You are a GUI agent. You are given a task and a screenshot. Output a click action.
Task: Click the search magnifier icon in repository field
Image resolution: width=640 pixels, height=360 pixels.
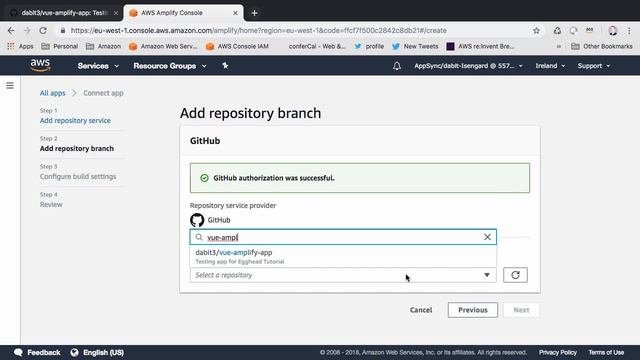click(199, 237)
